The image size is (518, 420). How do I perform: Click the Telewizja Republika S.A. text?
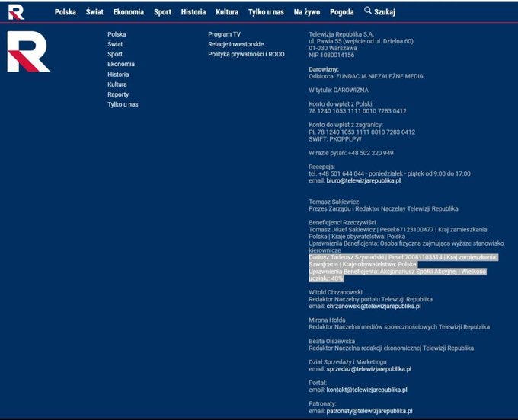341,34
